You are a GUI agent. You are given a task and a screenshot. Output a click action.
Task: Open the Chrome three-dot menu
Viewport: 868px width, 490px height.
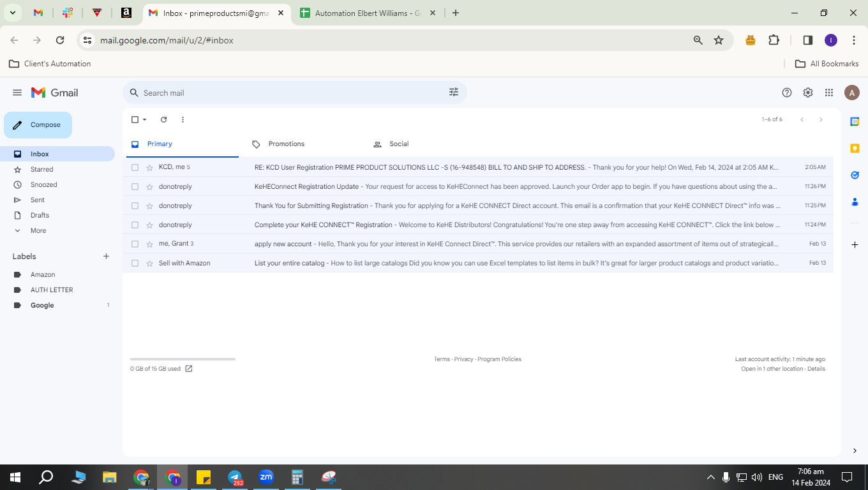pyautogui.click(x=854, y=40)
